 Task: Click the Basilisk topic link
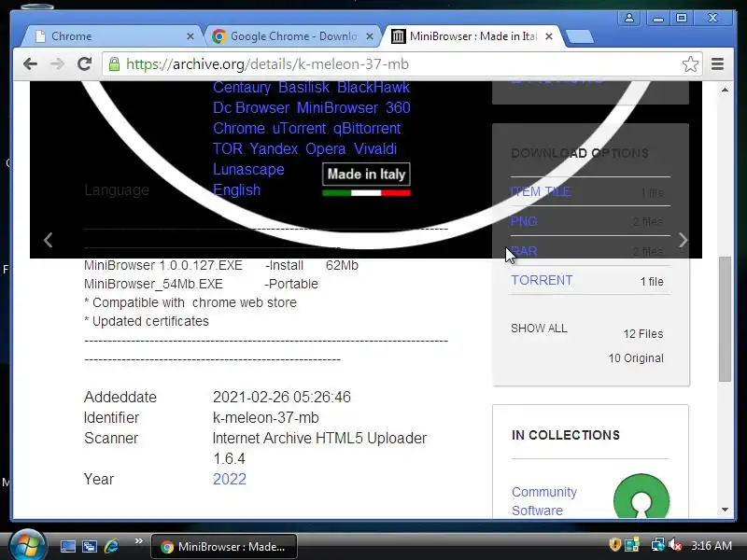coord(303,87)
